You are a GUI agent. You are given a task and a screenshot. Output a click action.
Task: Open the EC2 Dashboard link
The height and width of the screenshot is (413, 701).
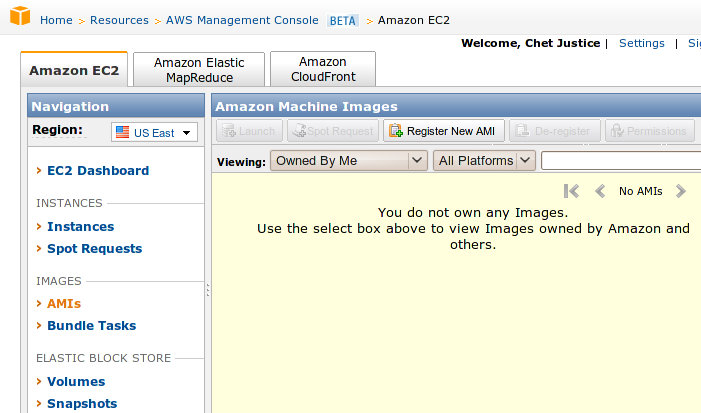[x=98, y=171]
